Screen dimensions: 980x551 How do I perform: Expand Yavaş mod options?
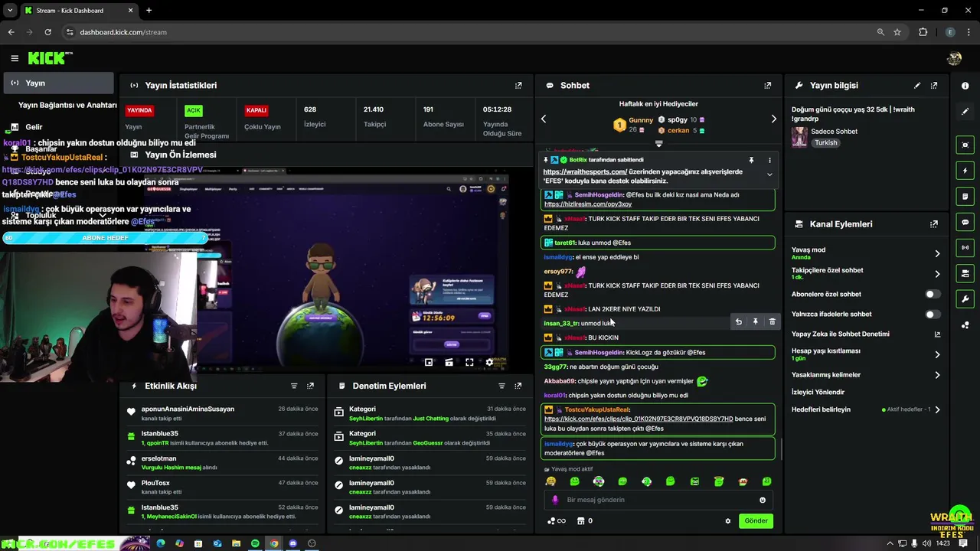point(937,253)
